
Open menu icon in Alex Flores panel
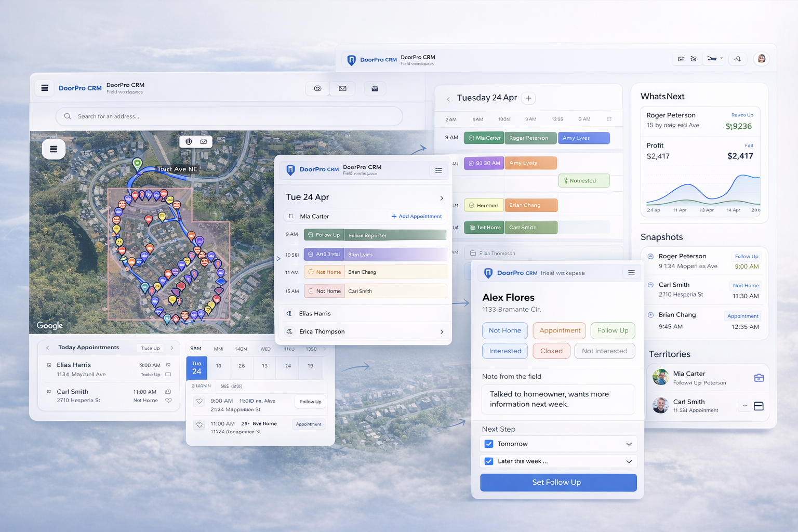point(631,273)
